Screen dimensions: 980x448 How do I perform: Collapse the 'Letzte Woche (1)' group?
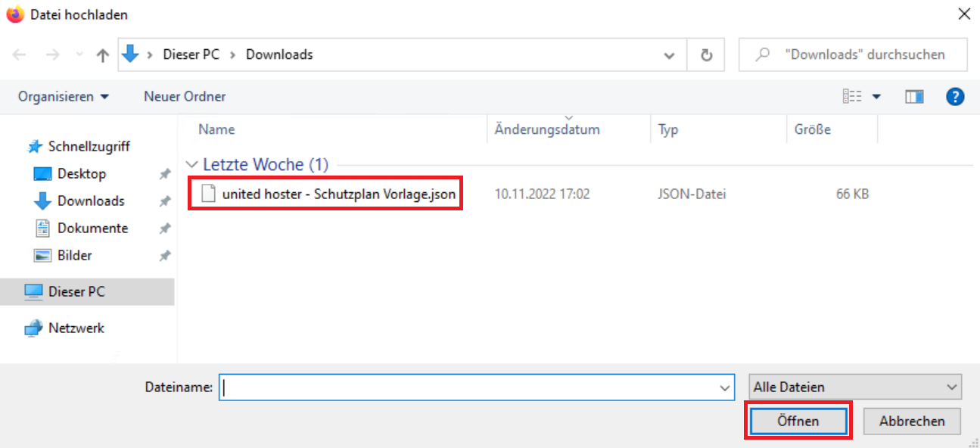coord(192,165)
